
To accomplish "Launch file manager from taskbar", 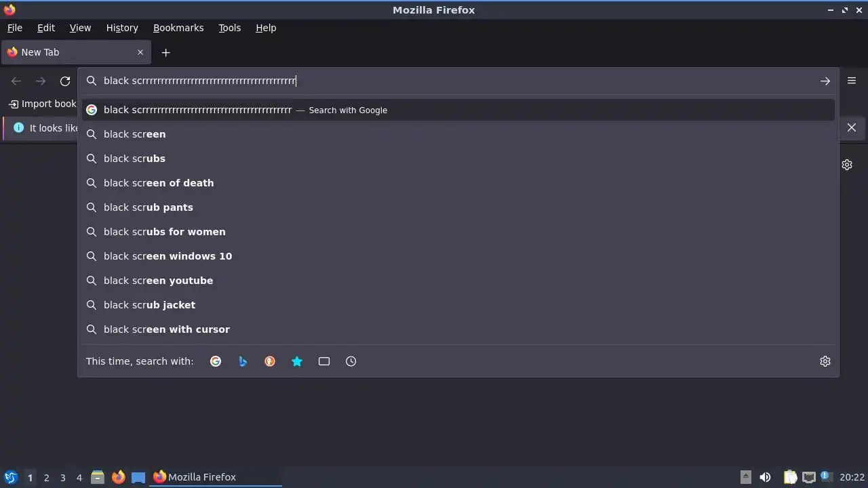I will click(98, 477).
